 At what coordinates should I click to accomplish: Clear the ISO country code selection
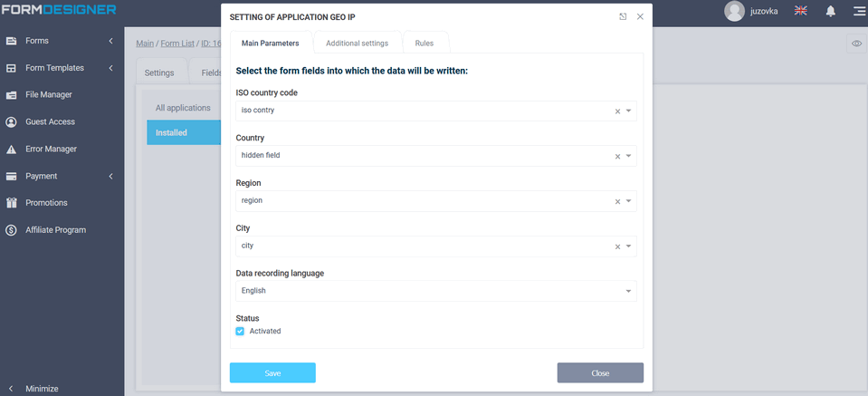tap(617, 111)
